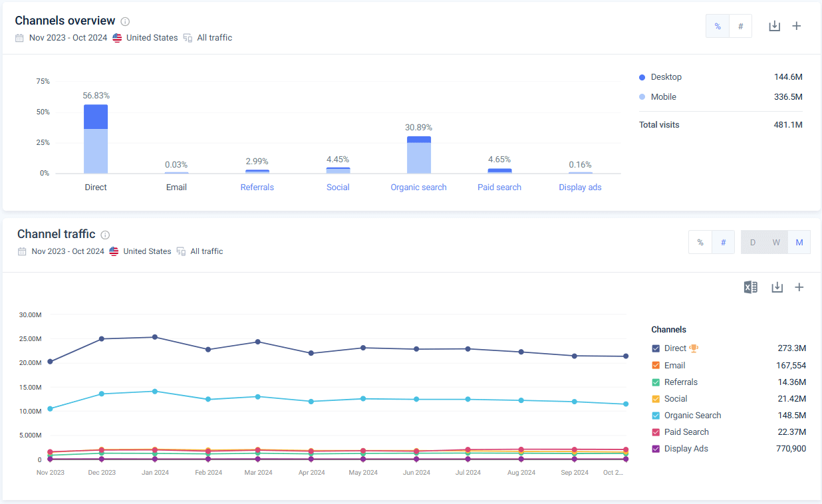
Task: Disable the Email channel in the legend
Action: click(x=654, y=365)
